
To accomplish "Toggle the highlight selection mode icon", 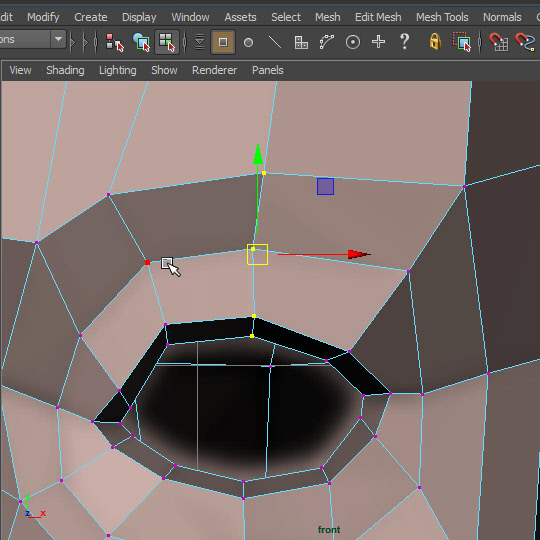I will (x=462, y=42).
